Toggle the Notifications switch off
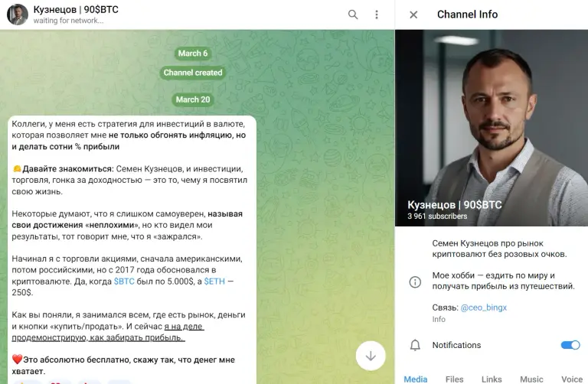This screenshot has width=588, height=384. (x=570, y=345)
